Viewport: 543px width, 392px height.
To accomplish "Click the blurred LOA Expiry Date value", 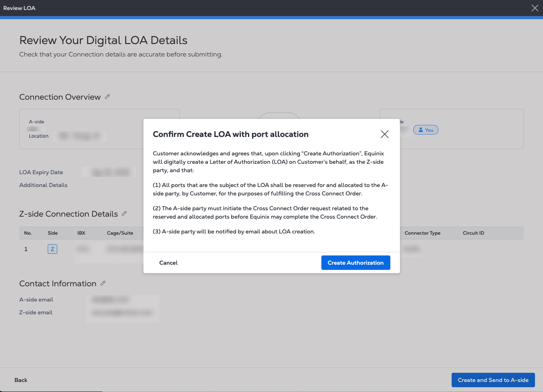I will [111, 173].
